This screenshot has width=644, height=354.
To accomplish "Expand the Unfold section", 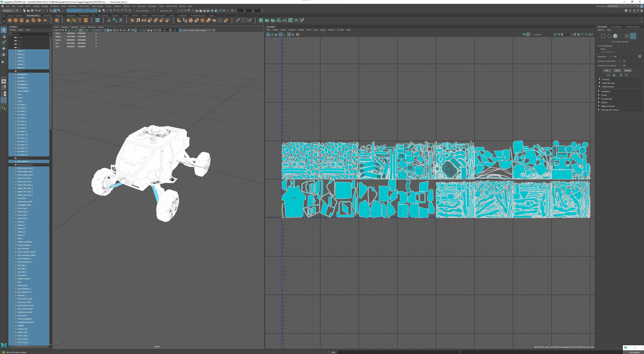I will (604, 102).
